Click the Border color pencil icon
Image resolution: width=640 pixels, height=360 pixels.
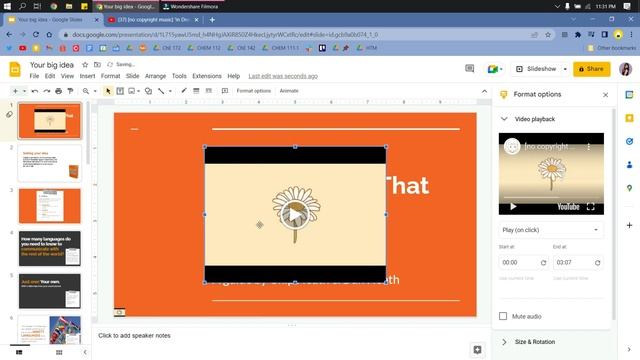point(184,91)
